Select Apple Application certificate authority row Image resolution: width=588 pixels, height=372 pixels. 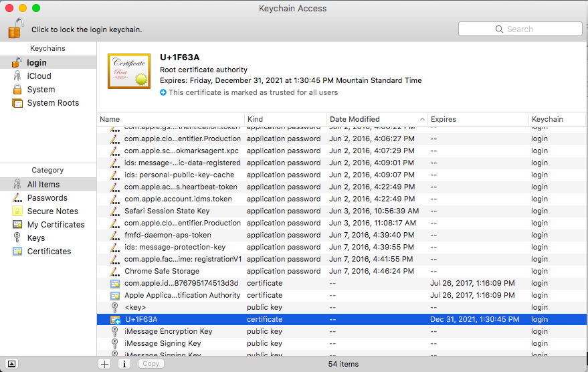(x=182, y=295)
